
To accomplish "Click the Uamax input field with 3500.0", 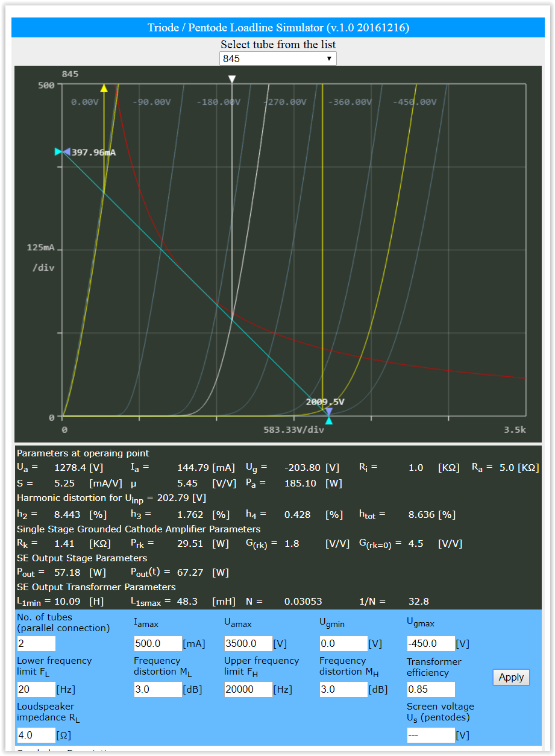I will point(248,643).
